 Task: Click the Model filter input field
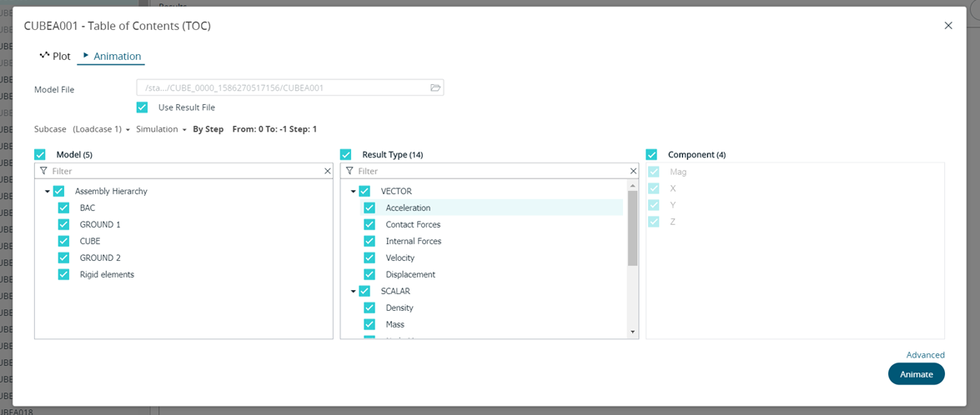click(183, 171)
